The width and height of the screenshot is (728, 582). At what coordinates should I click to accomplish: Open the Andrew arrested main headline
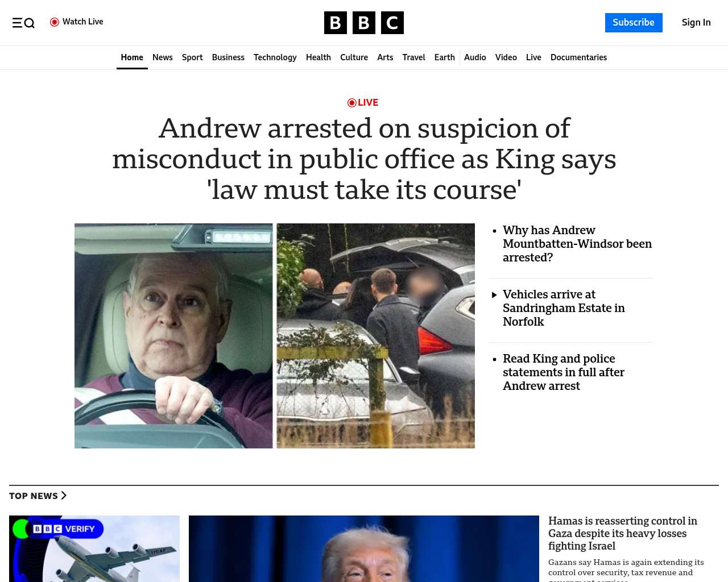coord(364,159)
